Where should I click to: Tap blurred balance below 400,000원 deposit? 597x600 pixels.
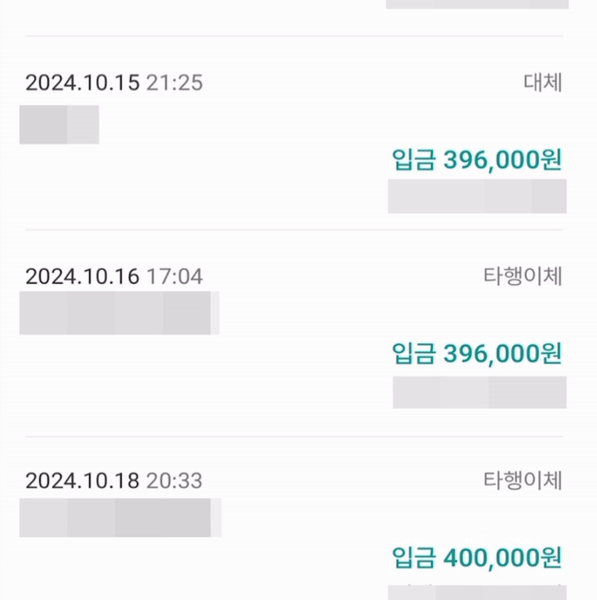(477, 592)
